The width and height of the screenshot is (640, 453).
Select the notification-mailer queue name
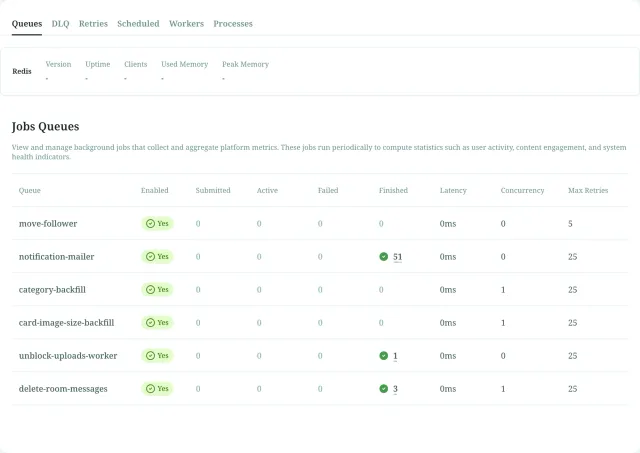coord(56,257)
